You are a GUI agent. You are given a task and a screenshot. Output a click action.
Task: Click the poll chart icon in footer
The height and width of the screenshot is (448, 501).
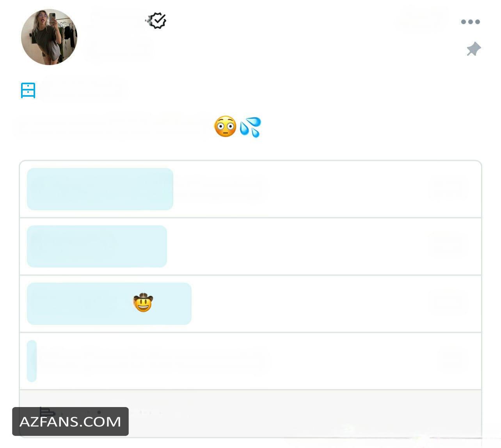(x=47, y=412)
